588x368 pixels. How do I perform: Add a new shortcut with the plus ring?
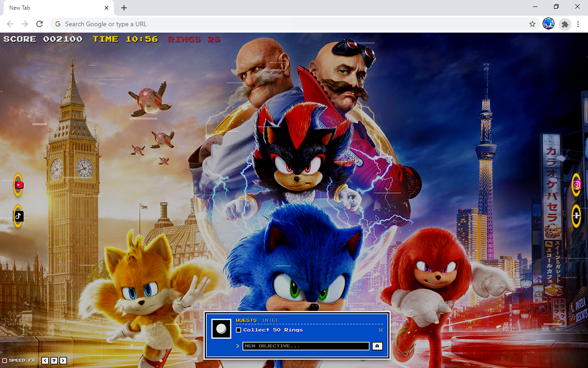[577, 216]
